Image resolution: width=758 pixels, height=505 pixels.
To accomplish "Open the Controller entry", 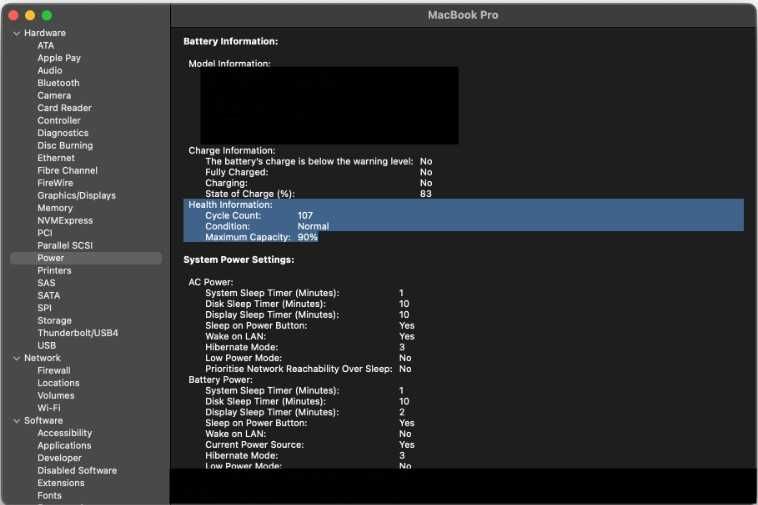I will tap(59, 120).
